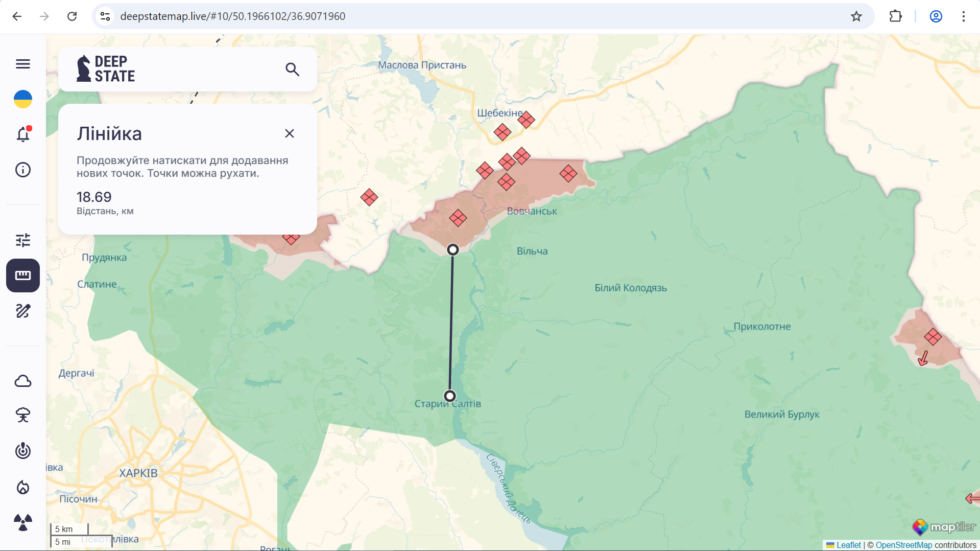This screenshot has height=551, width=980.
Task: Click the DeepState logo
Action: (106, 69)
